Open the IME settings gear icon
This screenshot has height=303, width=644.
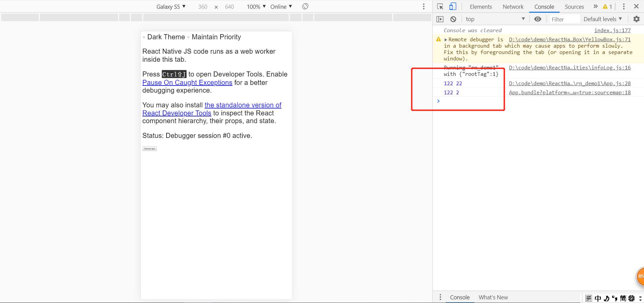click(632, 298)
